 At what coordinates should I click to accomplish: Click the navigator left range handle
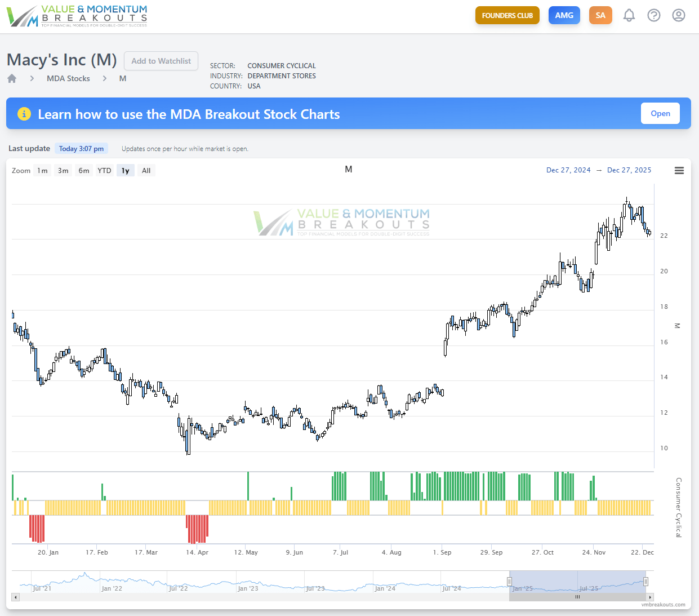[509, 582]
